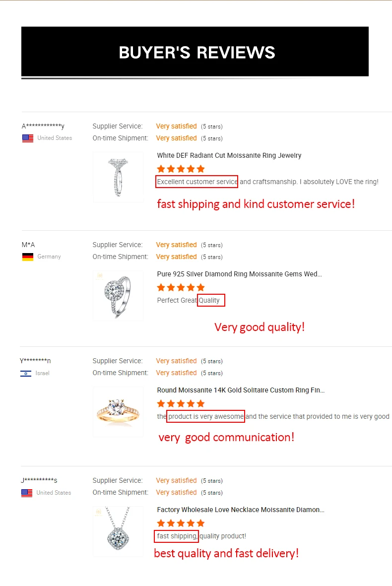Click the Germany flag icon under M*A
The width and height of the screenshot is (392, 586).
[x=28, y=257]
